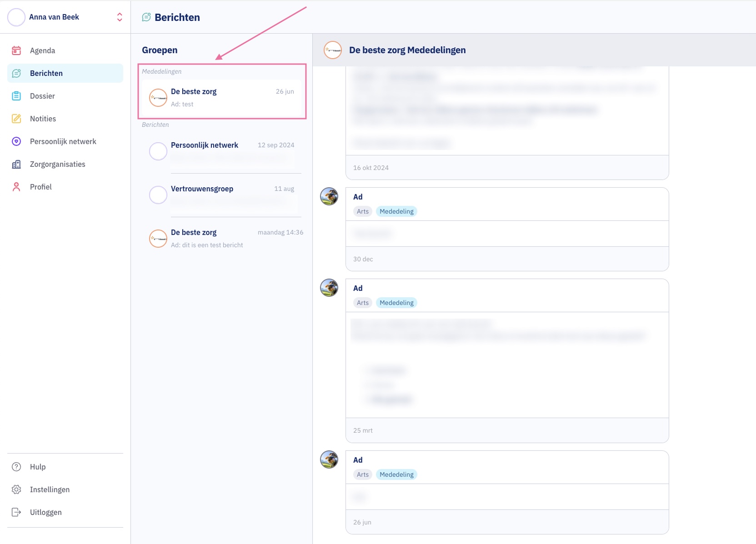Click sender name 'Ad' on 30 dec message

click(x=358, y=197)
